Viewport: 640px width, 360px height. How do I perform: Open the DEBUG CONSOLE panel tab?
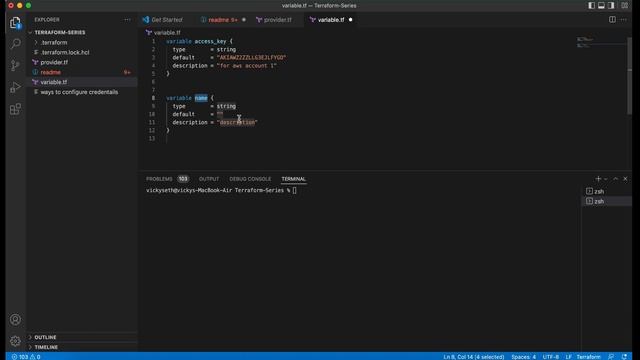pyautogui.click(x=250, y=179)
